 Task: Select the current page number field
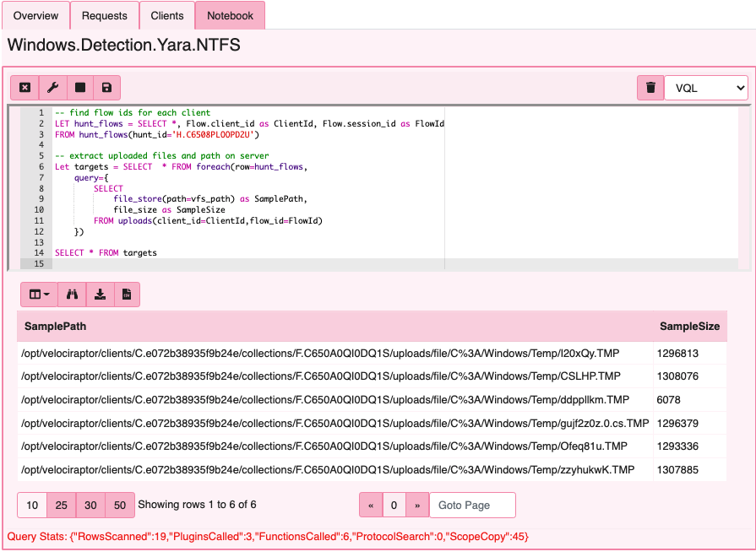coord(394,504)
